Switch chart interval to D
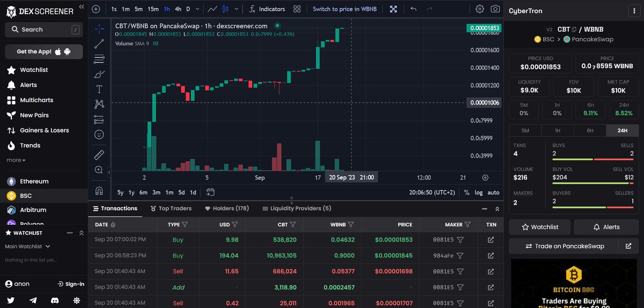644x308 pixels. 188,9
